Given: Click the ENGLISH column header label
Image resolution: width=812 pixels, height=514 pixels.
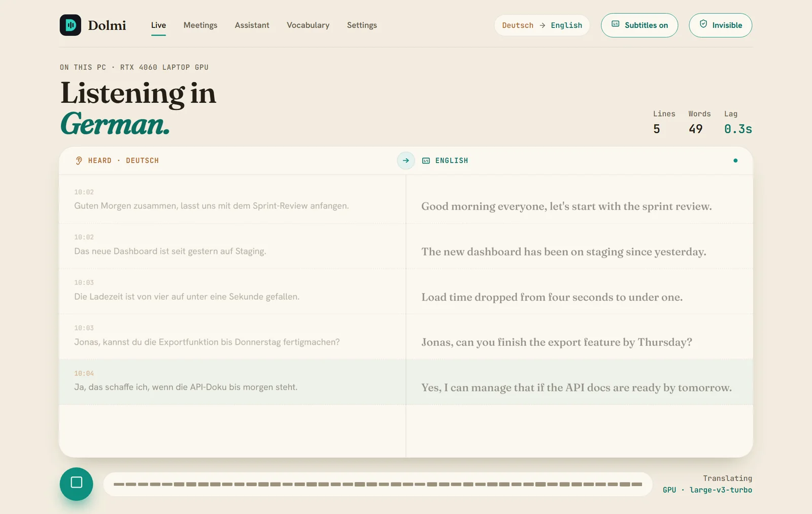Looking at the screenshot, I should point(452,160).
